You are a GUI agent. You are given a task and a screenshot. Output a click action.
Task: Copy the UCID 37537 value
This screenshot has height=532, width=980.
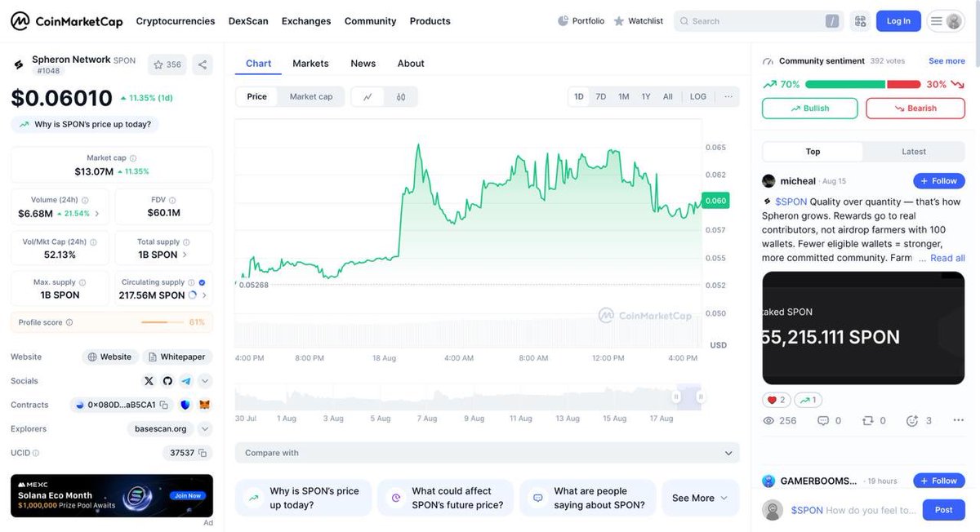tap(203, 453)
